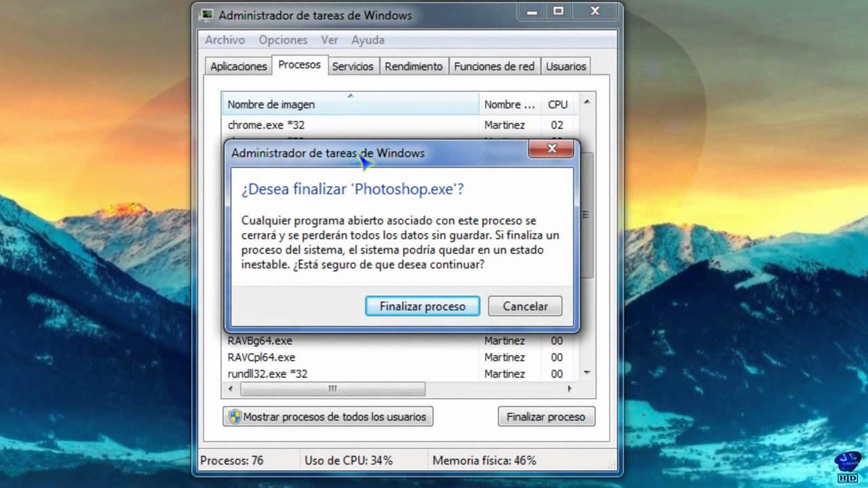Open the Opciones menu
Viewport: 868px width, 488px height.
point(283,40)
